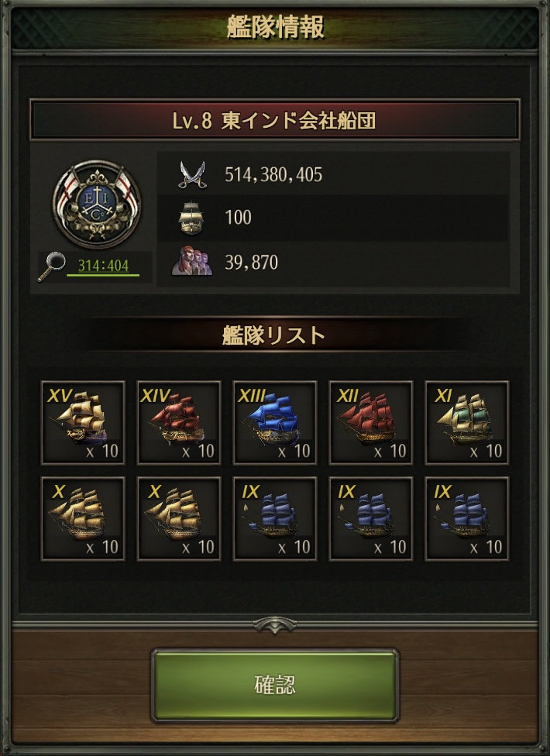550x756 pixels.
Task: Select the tier XIII blue ship
Action: (275, 423)
